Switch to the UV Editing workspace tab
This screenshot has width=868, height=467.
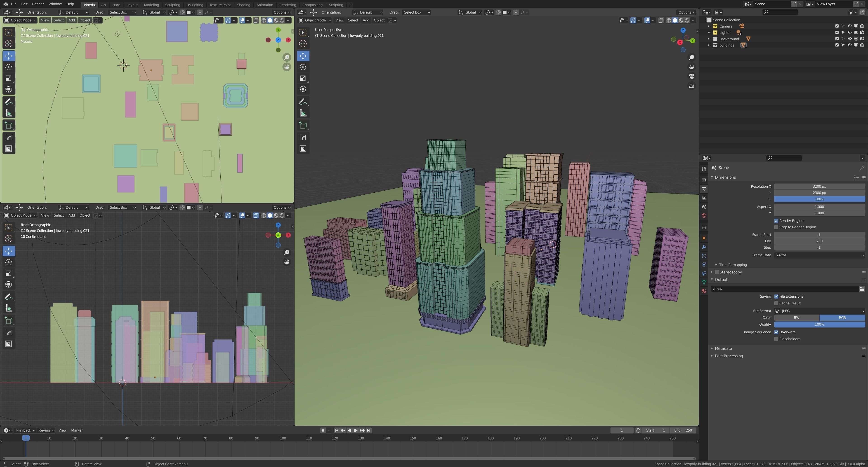point(195,5)
